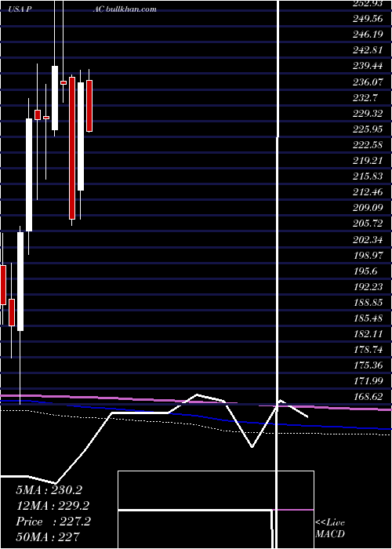Image resolution: width=392 pixels, height=549 pixels.
Task: Select the 195.6 price level label
Action: click(x=365, y=271)
